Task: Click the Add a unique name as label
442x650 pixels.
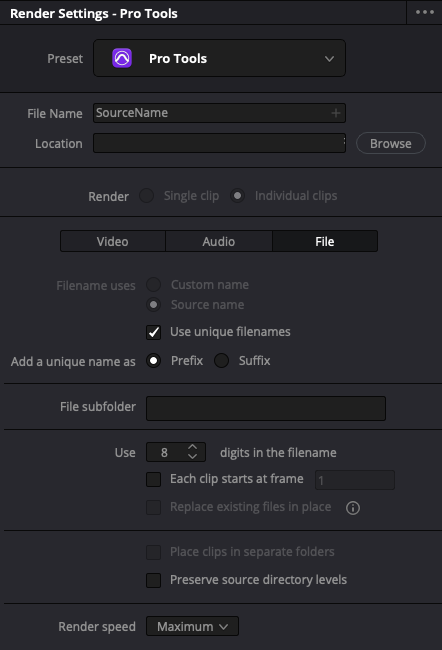Action: [73, 361]
